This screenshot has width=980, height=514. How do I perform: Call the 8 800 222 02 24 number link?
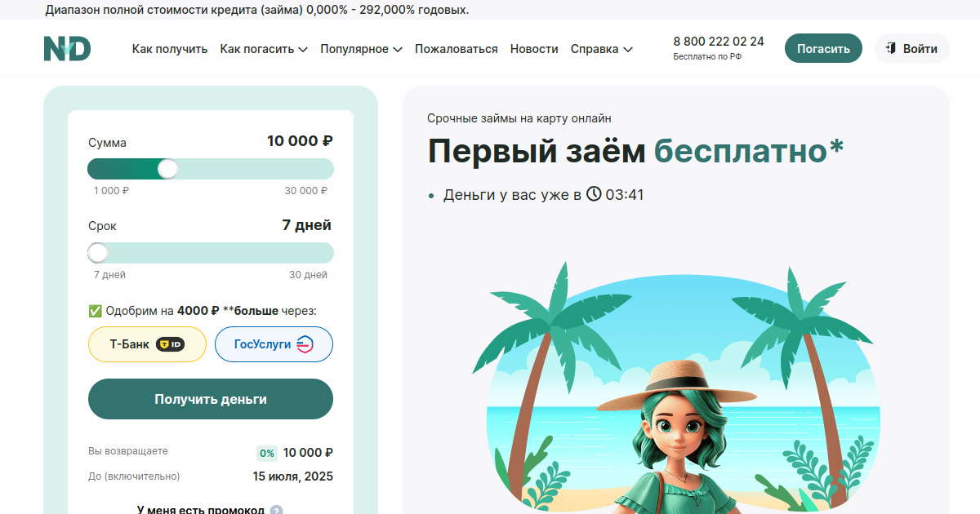[719, 42]
